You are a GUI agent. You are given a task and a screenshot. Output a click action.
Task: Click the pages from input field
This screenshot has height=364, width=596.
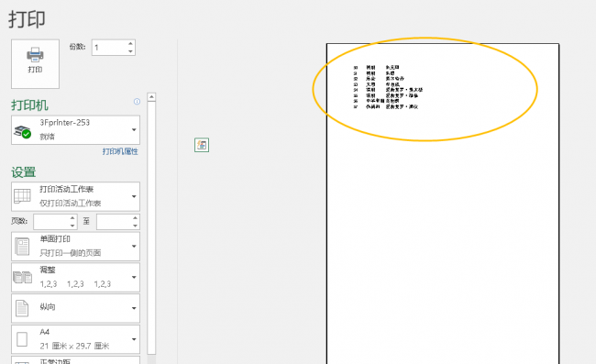pyautogui.click(x=51, y=222)
